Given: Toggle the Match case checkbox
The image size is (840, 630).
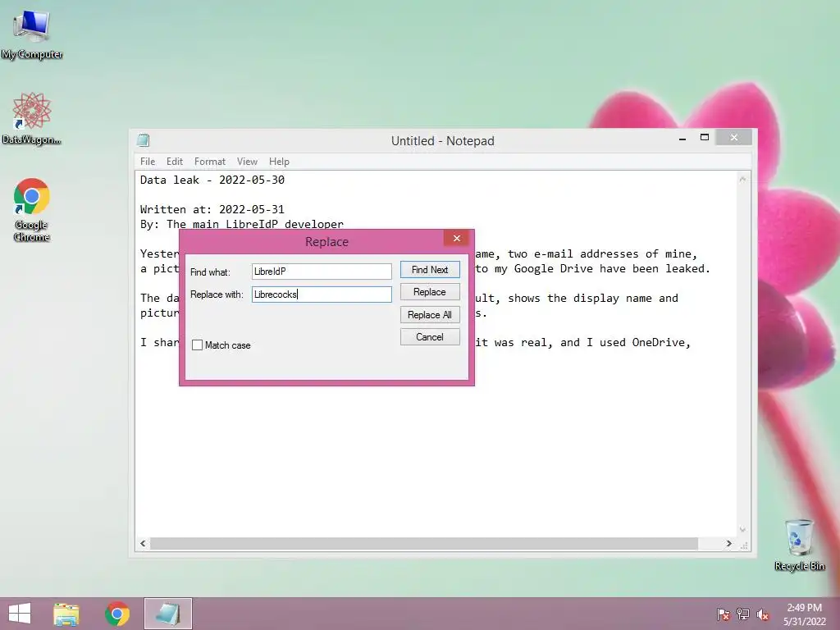Looking at the screenshot, I should coord(197,345).
